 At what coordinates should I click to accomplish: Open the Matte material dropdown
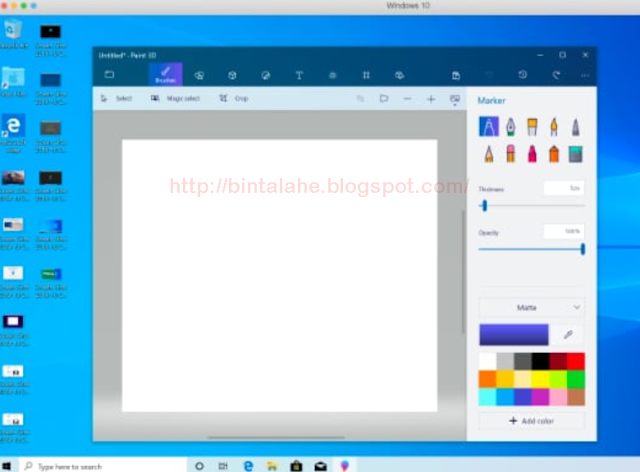point(531,307)
